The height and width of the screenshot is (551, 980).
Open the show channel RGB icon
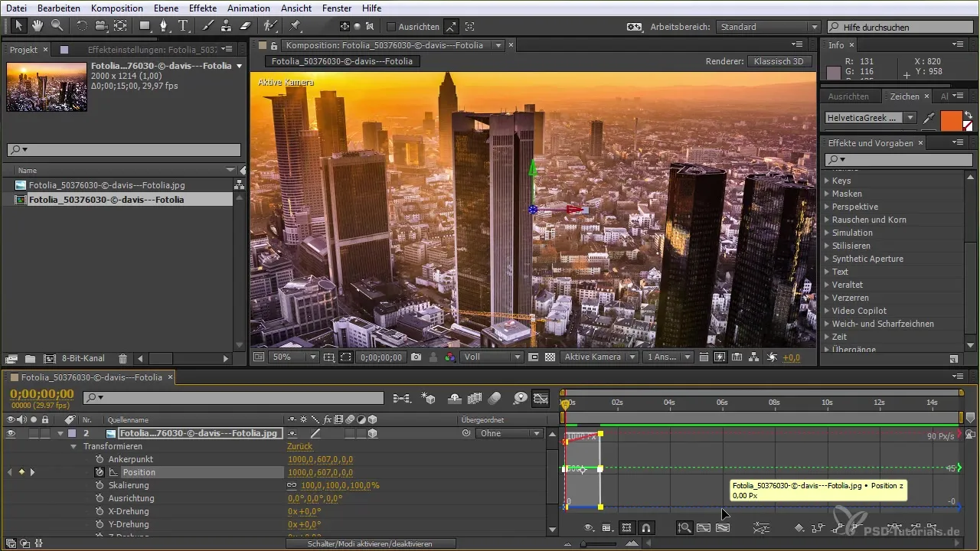coord(450,357)
